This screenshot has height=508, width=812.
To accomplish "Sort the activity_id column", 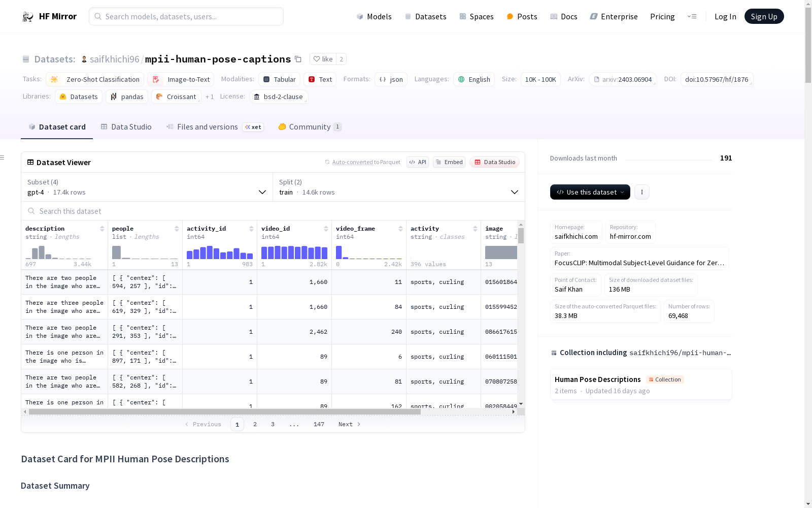I will 251,229.
